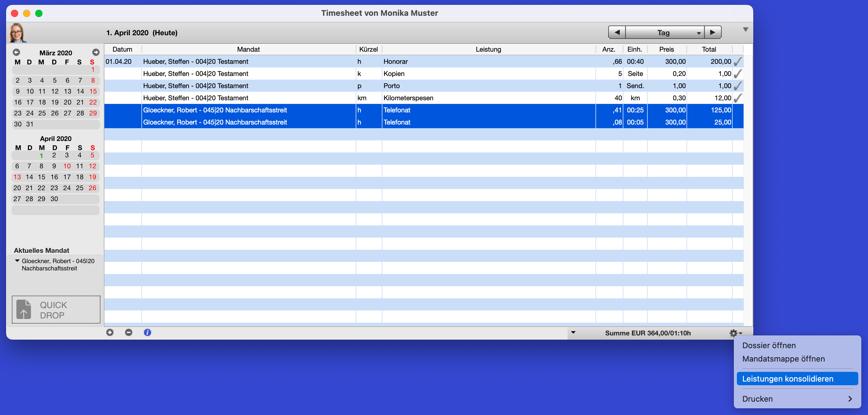Image resolution: width=868 pixels, height=415 pixels.
Task: Select the Kopien service cell
Action: click(489, 74)
